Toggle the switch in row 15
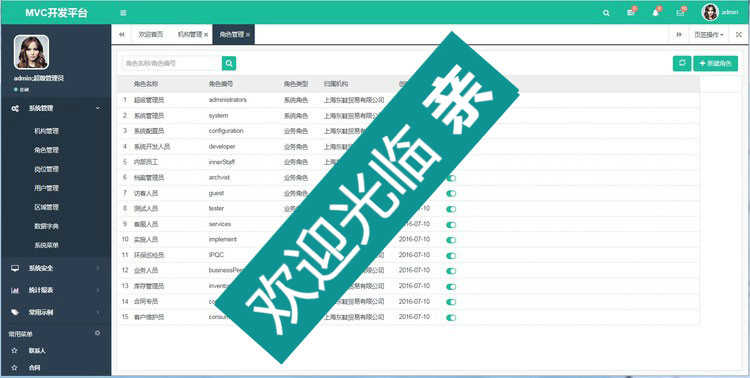The height and width of the screenshot is (378, 750). 451,317
